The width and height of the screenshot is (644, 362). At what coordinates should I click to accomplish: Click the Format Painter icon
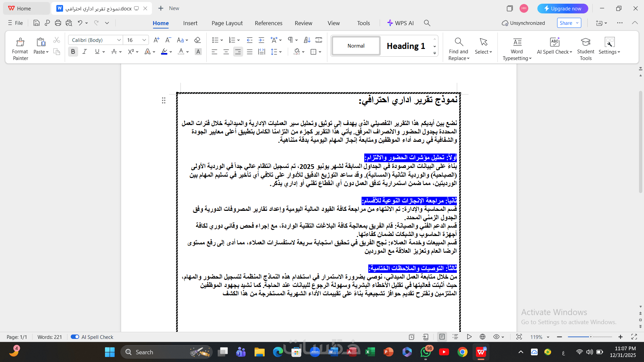click(x=20, y=42)
